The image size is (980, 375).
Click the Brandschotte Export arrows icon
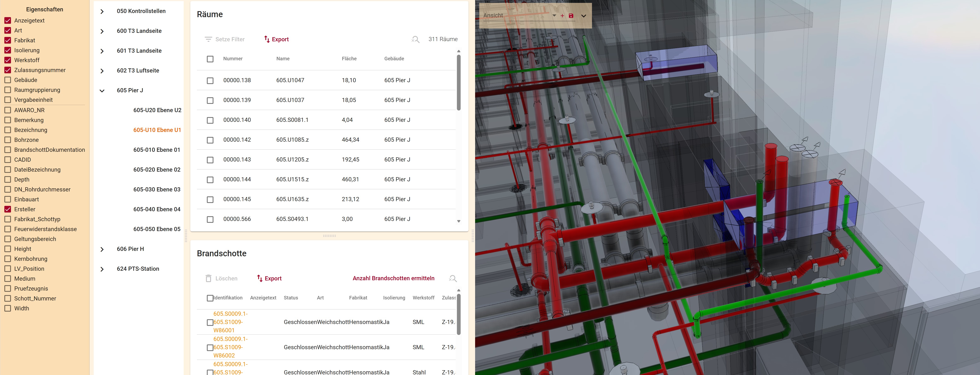[x=260, y=279]
